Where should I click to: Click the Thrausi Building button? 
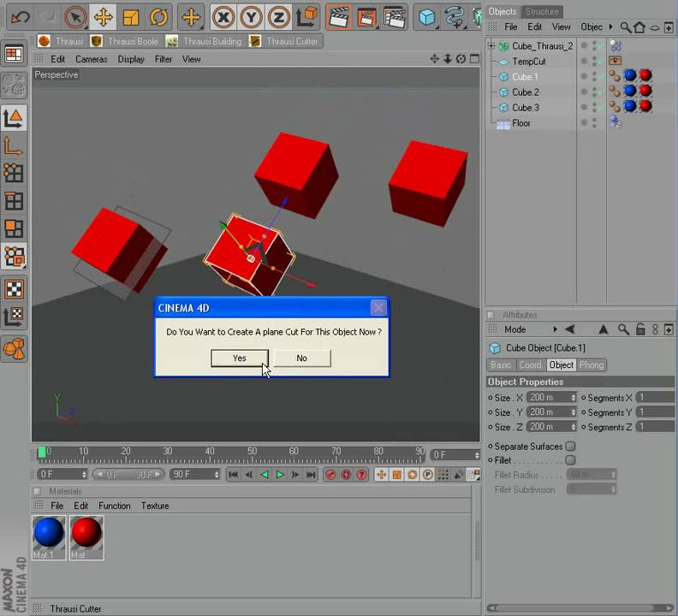[204, 41]
